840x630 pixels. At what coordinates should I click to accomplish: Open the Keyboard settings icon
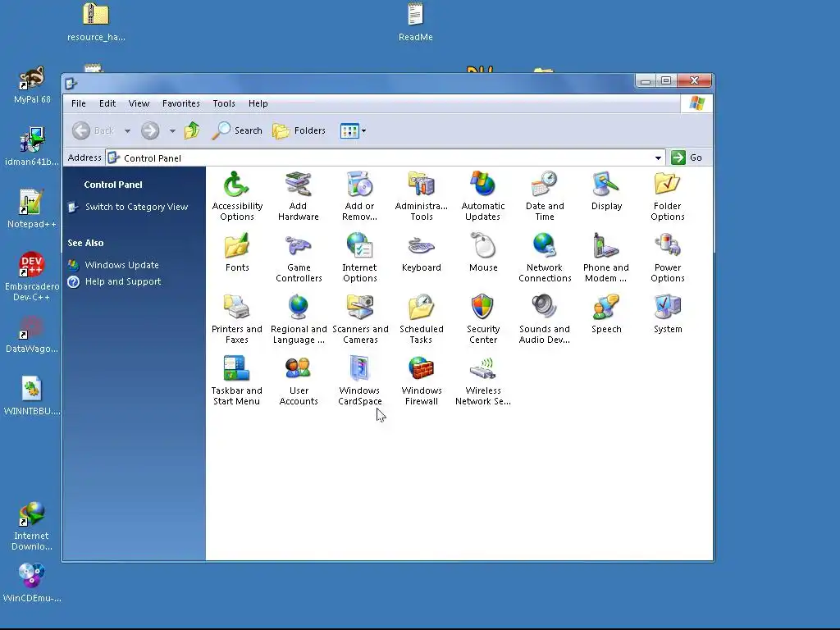[x=422, y=253]
